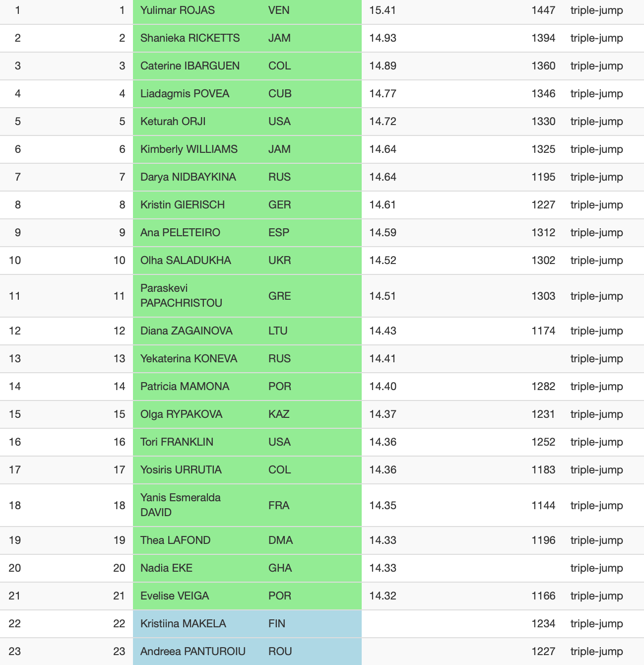
Task: Click Kimberly WILLIAMS' 14.64 mark
Action: click(x=383, y=149)
